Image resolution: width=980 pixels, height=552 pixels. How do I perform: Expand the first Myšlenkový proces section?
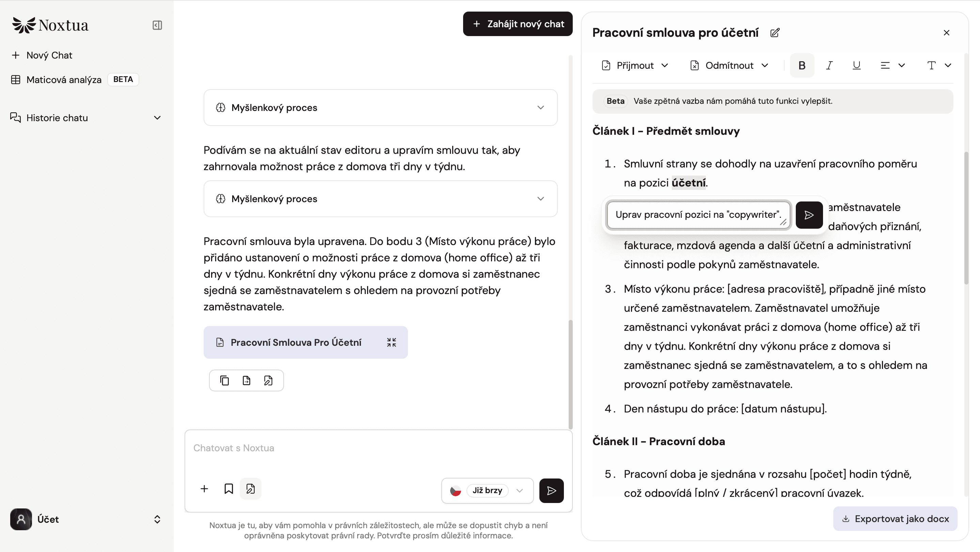(x=380, y=108)
